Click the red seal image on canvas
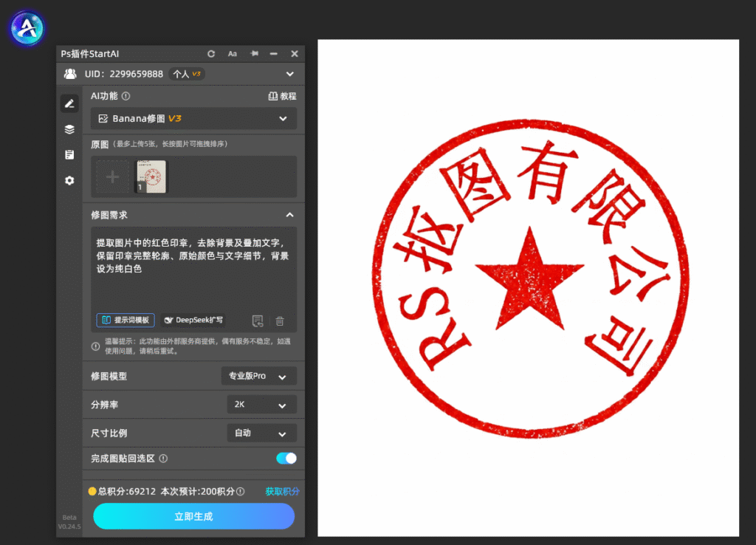Viewport: 756px width, 545px height. 530,278
